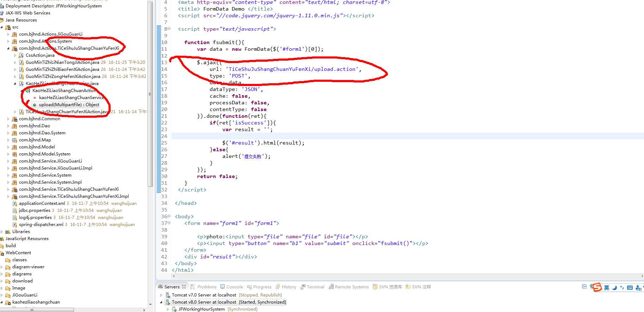Expand com.bjhnd.Dao package node
The height and width of the screenshot is (312, 644).
tap(8, 126)
